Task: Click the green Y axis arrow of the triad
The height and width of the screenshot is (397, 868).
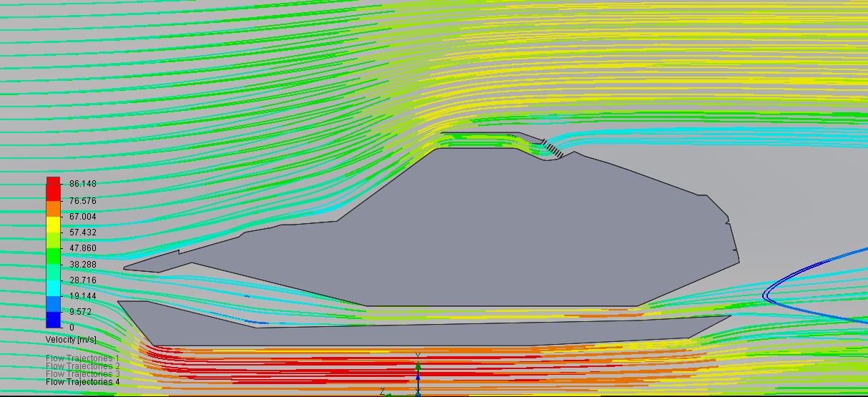Action: click(x=418, y=365)
